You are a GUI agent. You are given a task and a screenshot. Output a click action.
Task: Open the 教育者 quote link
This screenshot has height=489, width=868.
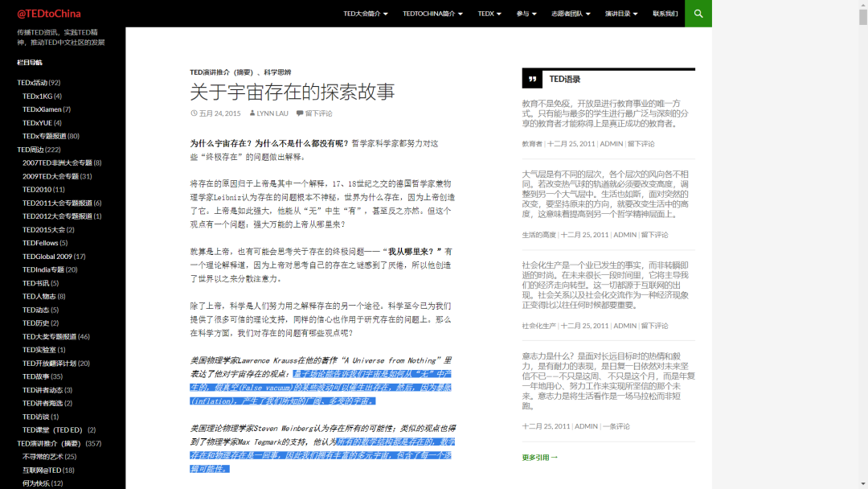click(x=532, y=144)
